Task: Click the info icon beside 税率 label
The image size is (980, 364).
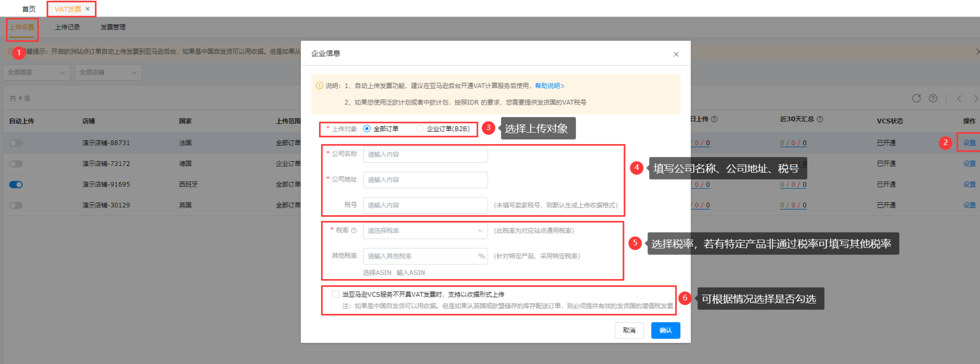Action: 354,231
